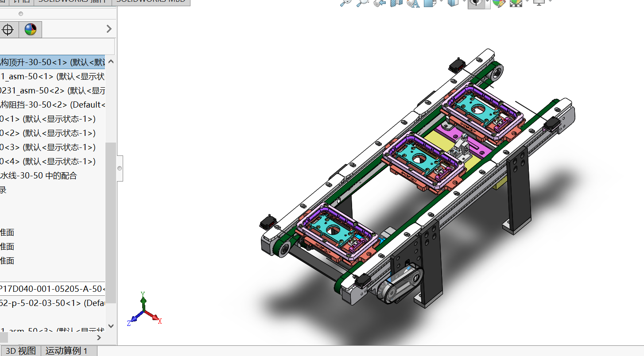644x356 pixels.
Task: Open Display Style dropdown arrow
Action: (463, 2)
